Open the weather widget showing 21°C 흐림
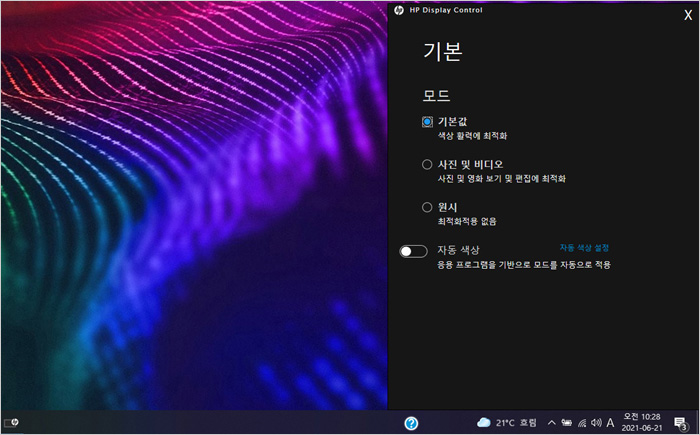 (507, 422)
